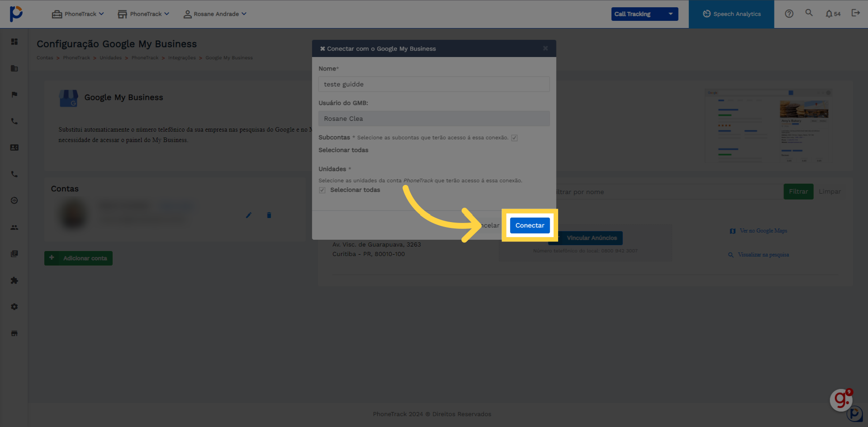
Task: Open Ver no Google Maps link
Action: pos(759,231)
